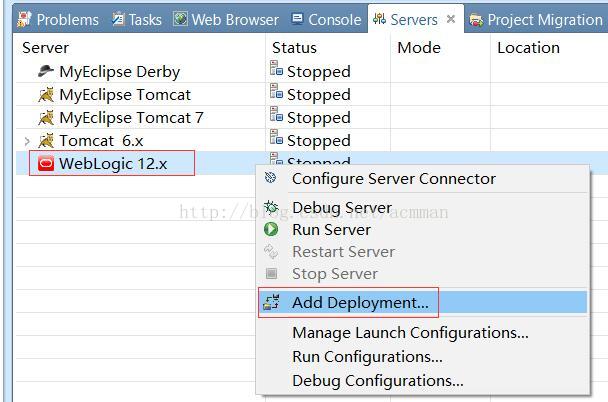The height and width of the screenshot is (402, 608).
Task: Click the Tasks tab icon
Action: coord(118,19)
